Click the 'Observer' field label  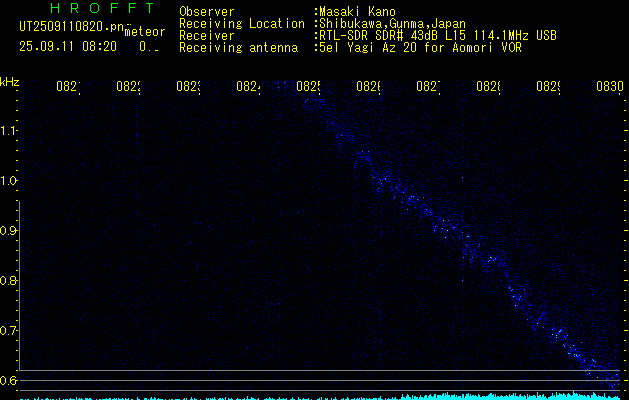tap(207, 12)
